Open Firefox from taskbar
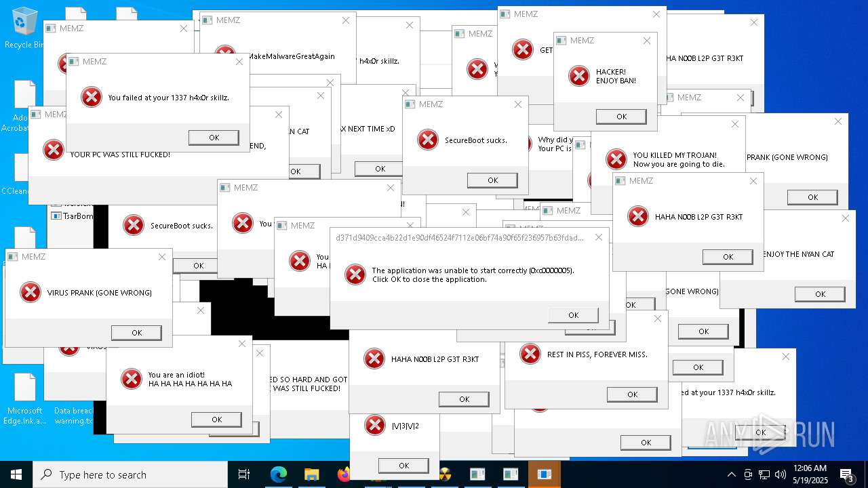The image size is (868, 488). click(x=344, y=474)
